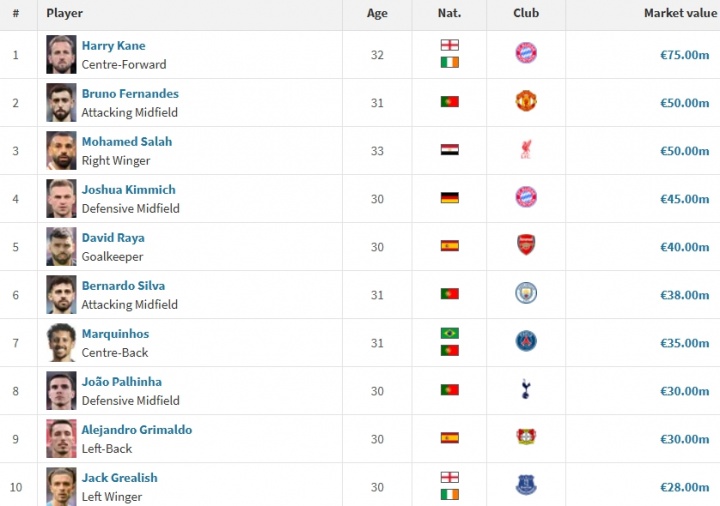The image size is (720, 506).
Task: Click Jack Grealish's portrait thumbnail
Action: pyautogui.click(x=61, y=486)
